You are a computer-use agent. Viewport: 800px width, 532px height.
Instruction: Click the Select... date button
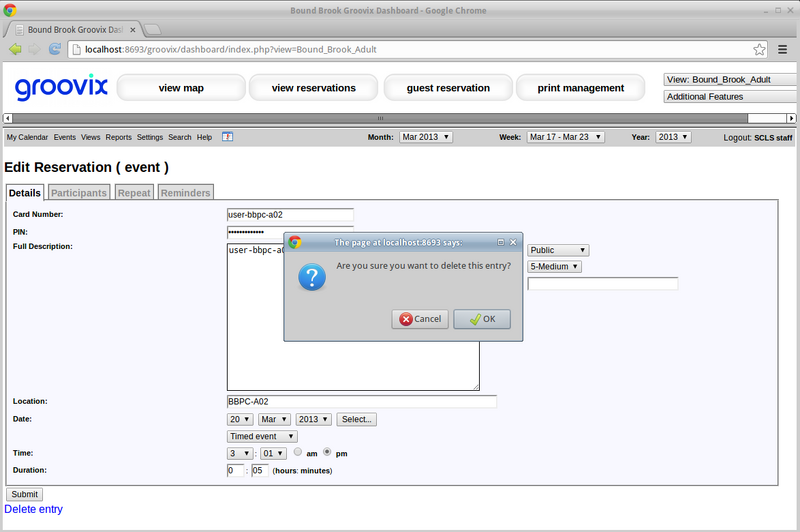(x=357, y=419)
